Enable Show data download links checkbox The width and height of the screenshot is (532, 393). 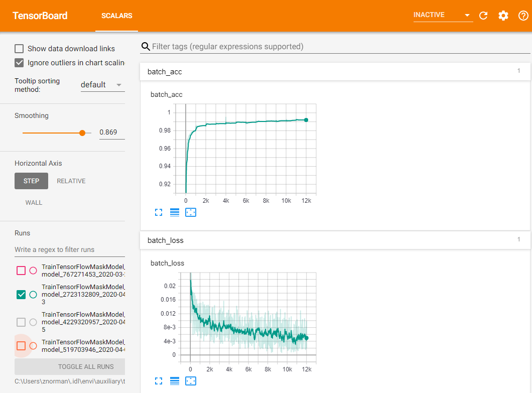pyautogui.click(x=20, y=49)
